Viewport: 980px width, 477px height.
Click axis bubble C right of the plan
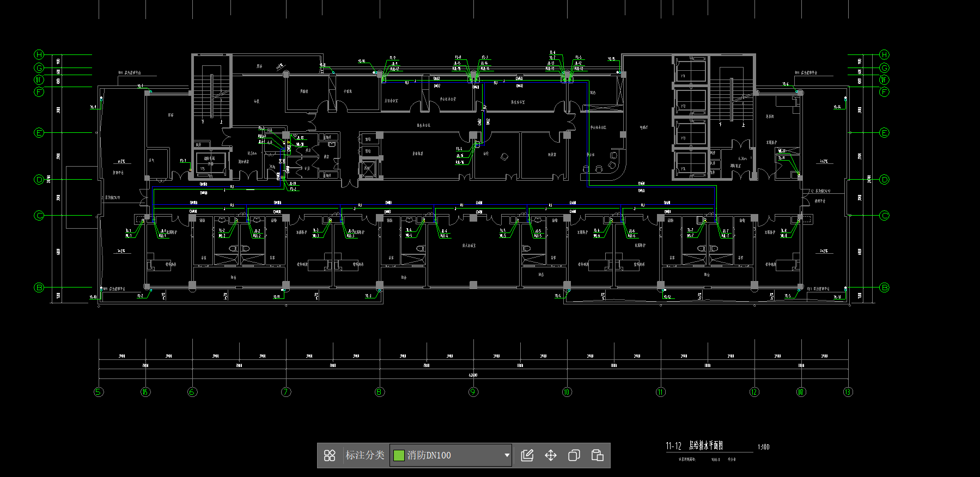coord(885,216)
